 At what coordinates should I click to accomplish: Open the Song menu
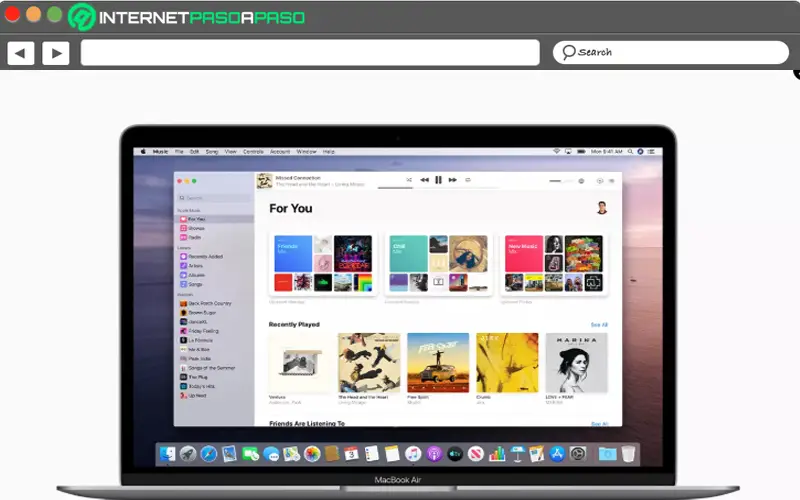point(212,152)
